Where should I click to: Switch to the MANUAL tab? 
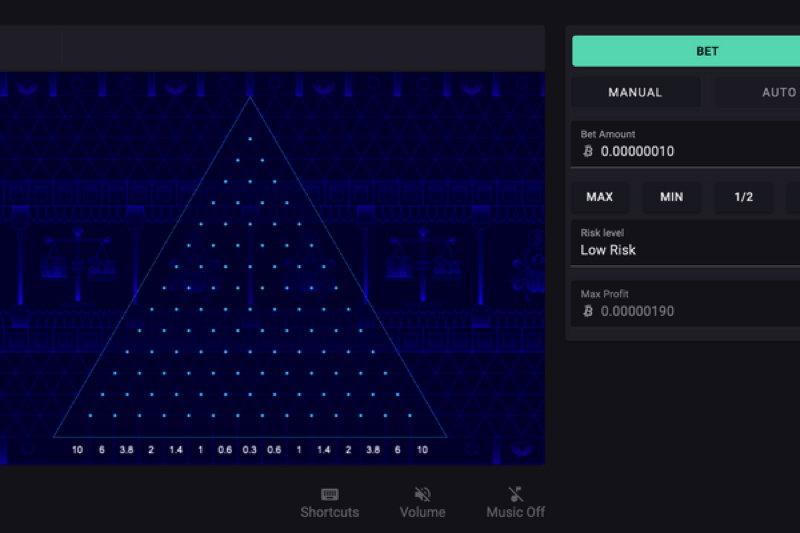click(x=635, y=92)
